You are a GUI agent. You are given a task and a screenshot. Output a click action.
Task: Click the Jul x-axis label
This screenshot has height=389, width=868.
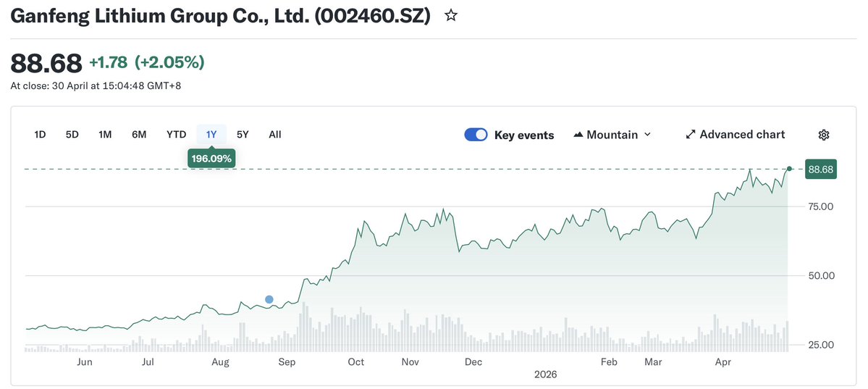point(148,362)
